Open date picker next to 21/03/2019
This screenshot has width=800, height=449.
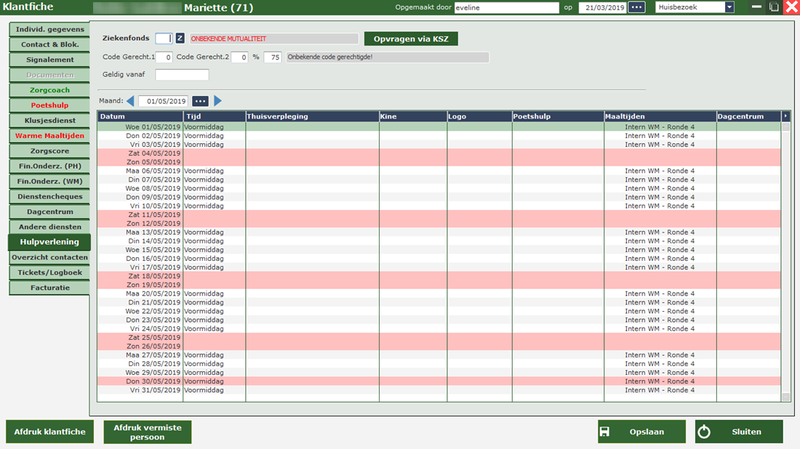click(x=637, y=7)
